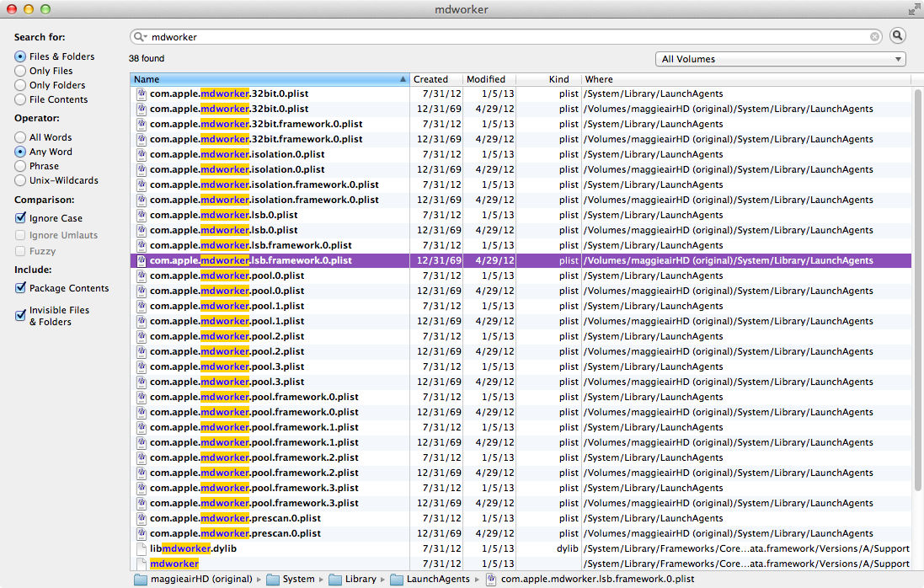
Task: Click the file icon of libmdworker.dylib
Action: coord(142,548)
